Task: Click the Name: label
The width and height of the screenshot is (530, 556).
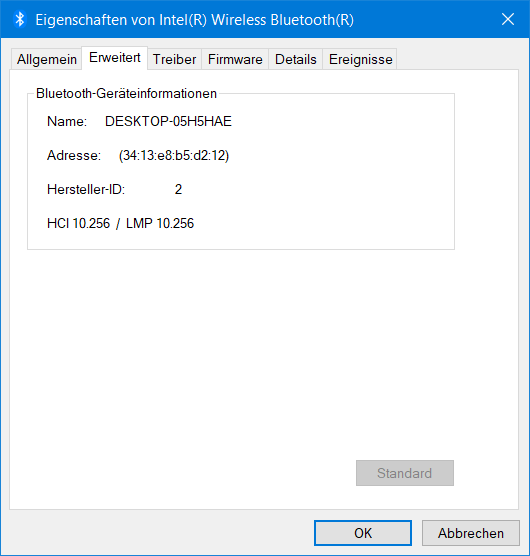Action: click(x=67, y=122)
